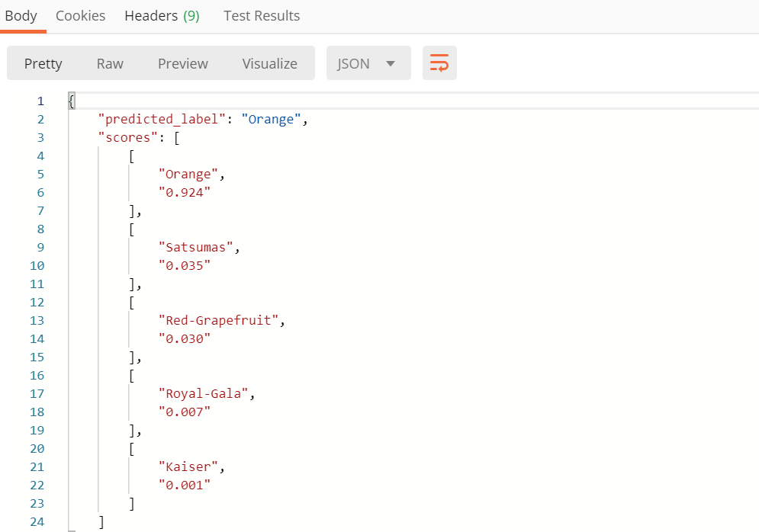Click the "predicted_label" key text
This screenshot has height=532, width=759.
tap(162, 120)
